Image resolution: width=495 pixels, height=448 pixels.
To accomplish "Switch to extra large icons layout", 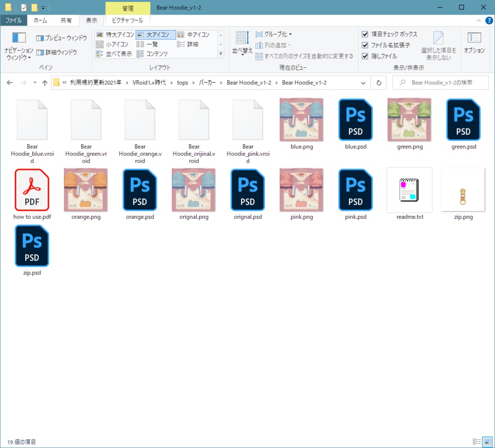I will pyautogui.click(x=115, y=34).
